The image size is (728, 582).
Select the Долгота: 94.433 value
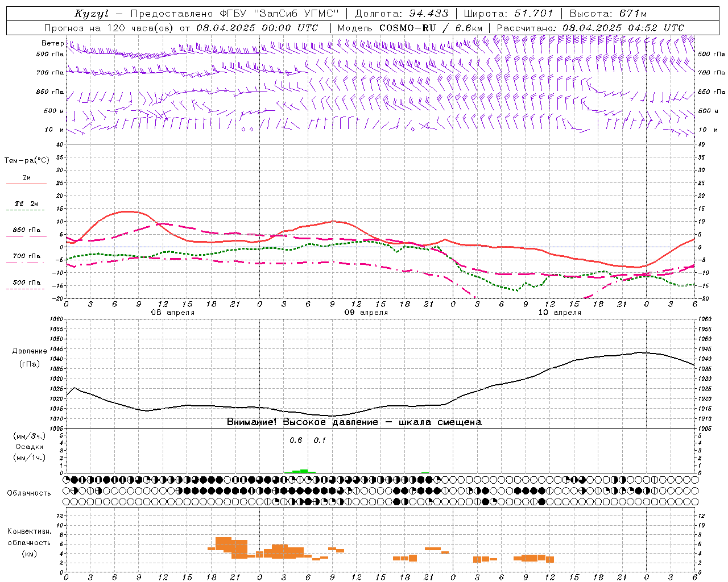click(x=402, y=14)
